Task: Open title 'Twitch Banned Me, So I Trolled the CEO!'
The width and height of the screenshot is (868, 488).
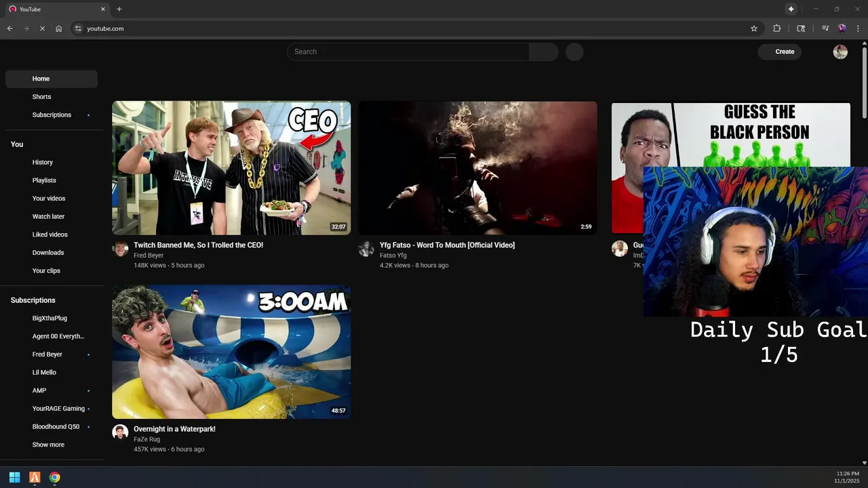Action: (198, 245)
